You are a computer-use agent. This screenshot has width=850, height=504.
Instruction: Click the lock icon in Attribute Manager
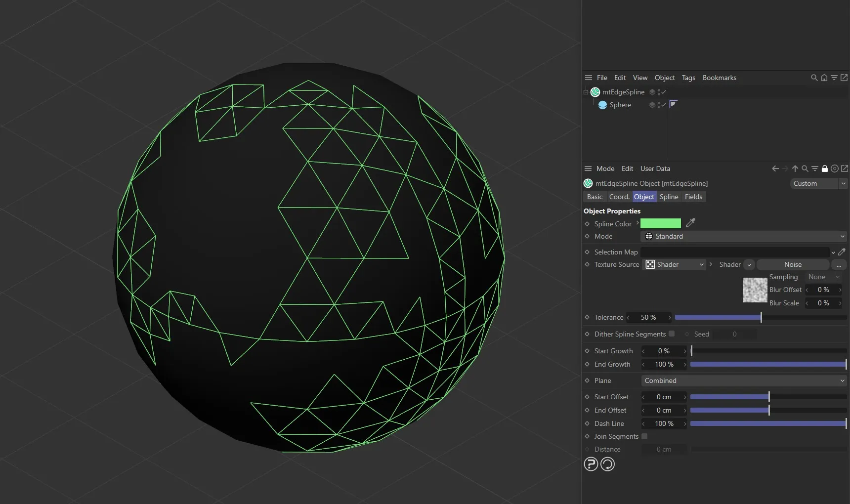pos(825,168)
